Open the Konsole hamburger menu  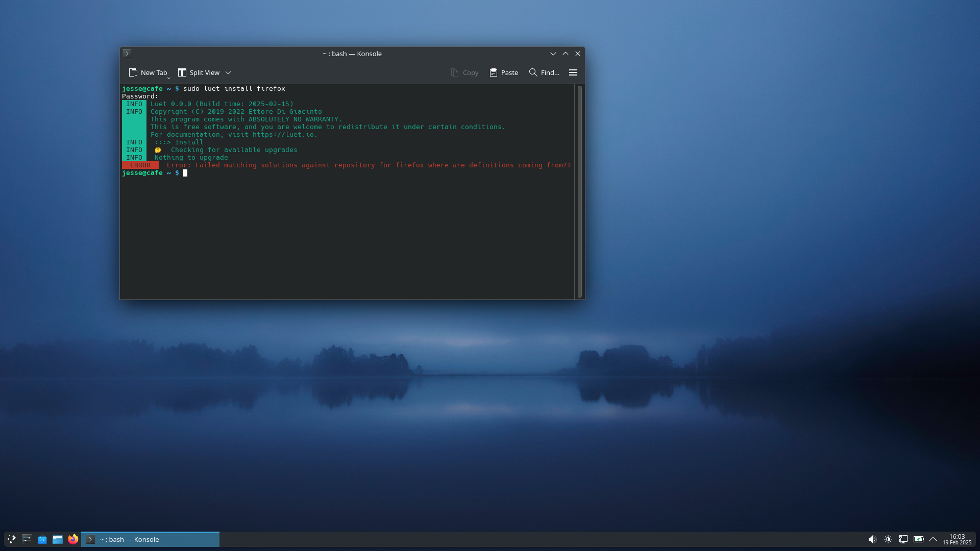coord(573,72)
